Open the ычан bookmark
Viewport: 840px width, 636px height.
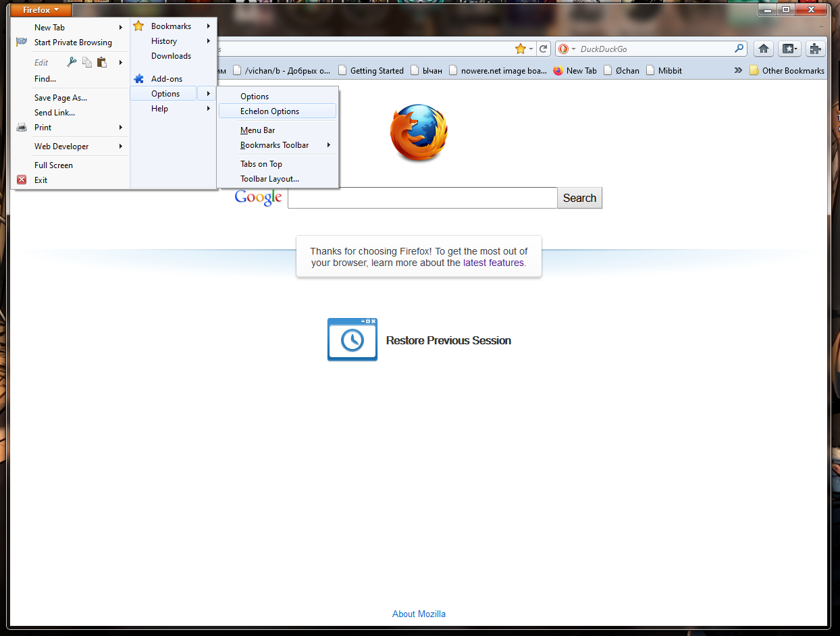pyautogui.click(x=427, y=70)
